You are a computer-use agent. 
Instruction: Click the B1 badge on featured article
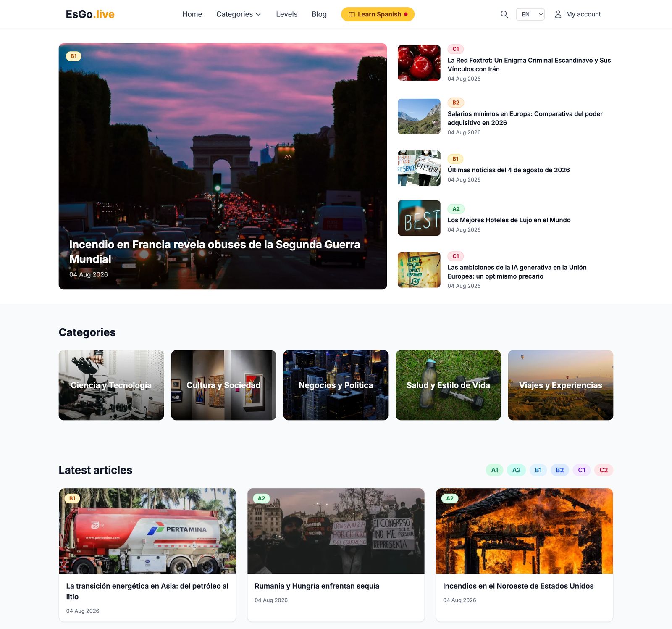73,56
